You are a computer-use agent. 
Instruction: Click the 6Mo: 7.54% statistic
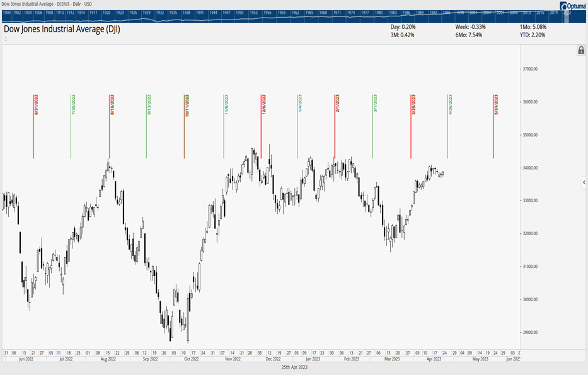[469, 35]
